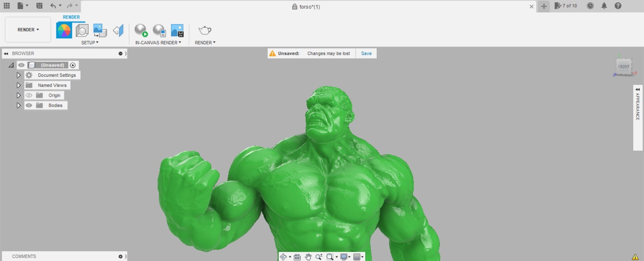Select the Pan hand tool
This screenshot has width=644, height=261.
tap(308, 257)
